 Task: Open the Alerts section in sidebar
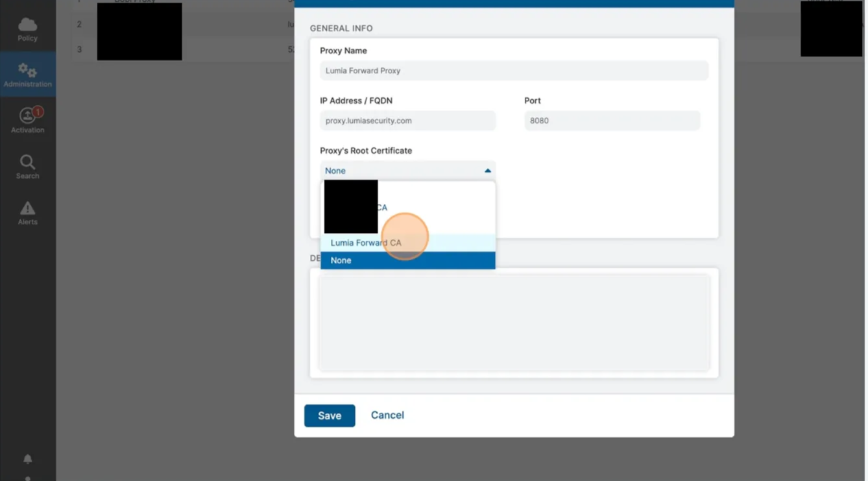pos(27,213)
